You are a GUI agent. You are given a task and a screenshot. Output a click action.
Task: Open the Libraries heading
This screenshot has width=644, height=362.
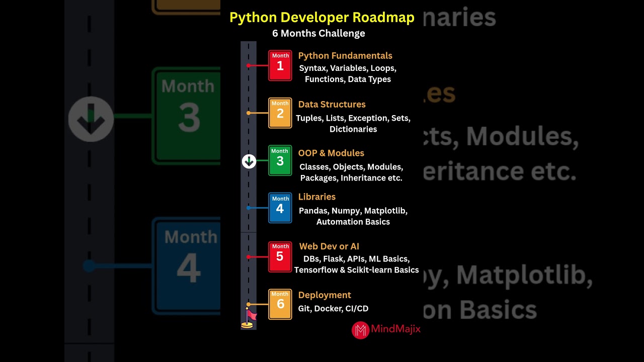pos(316,197)
